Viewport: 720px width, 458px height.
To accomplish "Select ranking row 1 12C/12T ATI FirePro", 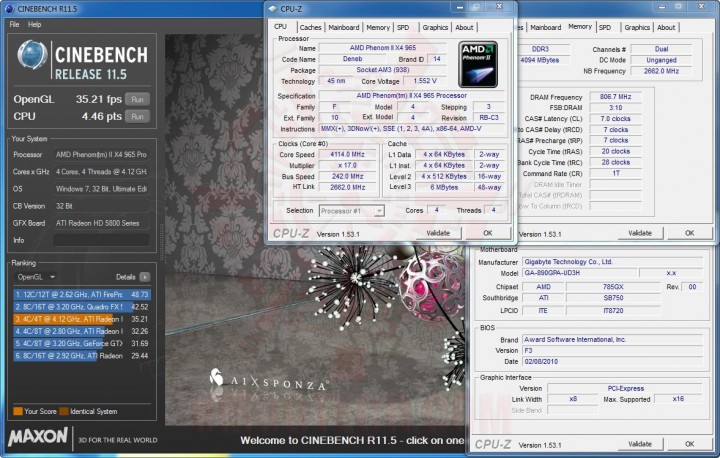I will [x=82, y=294].
